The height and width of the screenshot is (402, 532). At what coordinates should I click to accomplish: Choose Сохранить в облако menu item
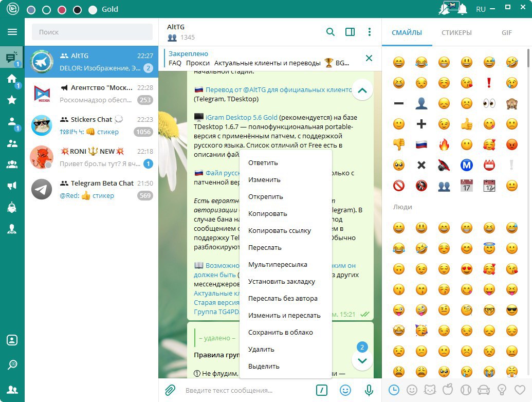pos(286,333)
